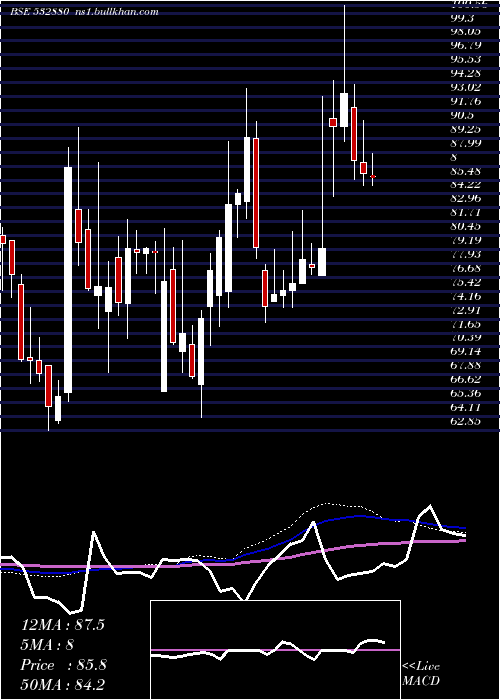Select the 76.68 price axis label
This screenshot has height=700, width=500.
click(x=466, y=268)
